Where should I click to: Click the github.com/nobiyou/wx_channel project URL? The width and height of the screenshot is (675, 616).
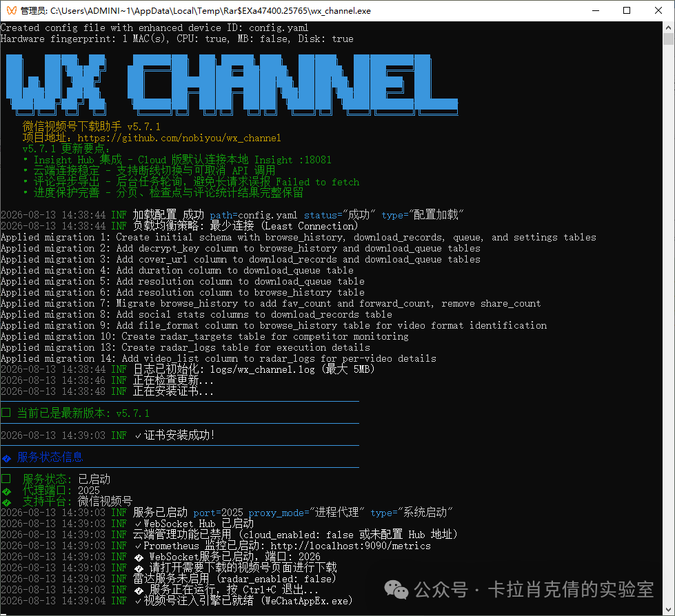coord(179,138)
